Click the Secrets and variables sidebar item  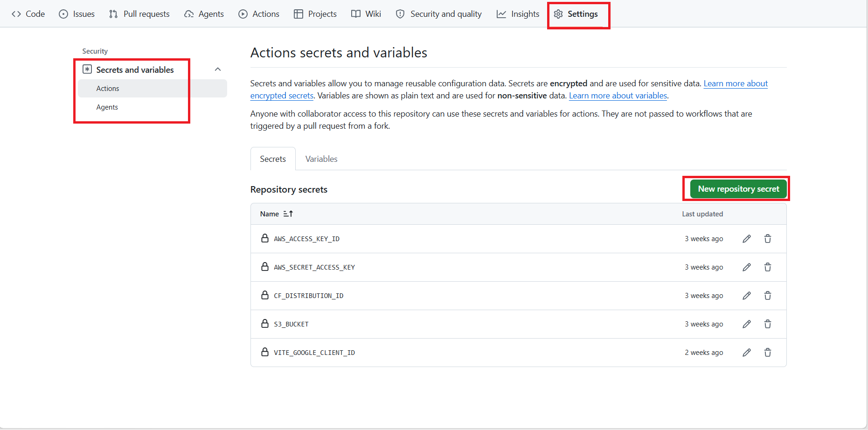click(x=153, y=69)
